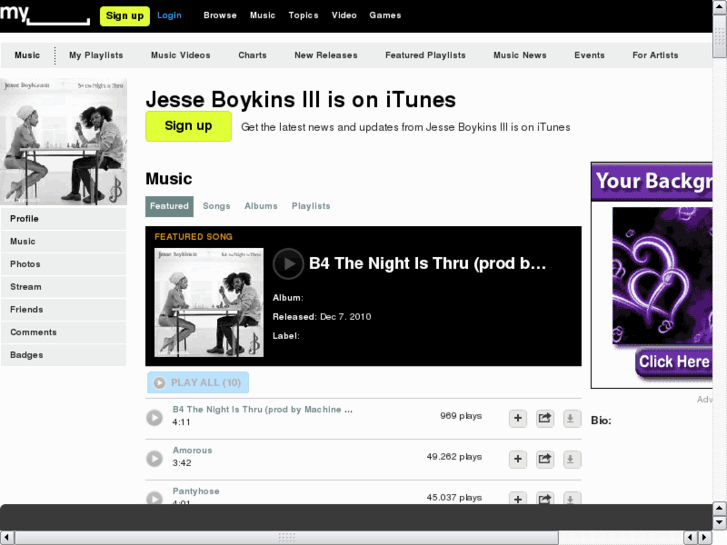Switch to the Playlists tab
This screenshot has width=727, height=545.
[x=311, y=206]
